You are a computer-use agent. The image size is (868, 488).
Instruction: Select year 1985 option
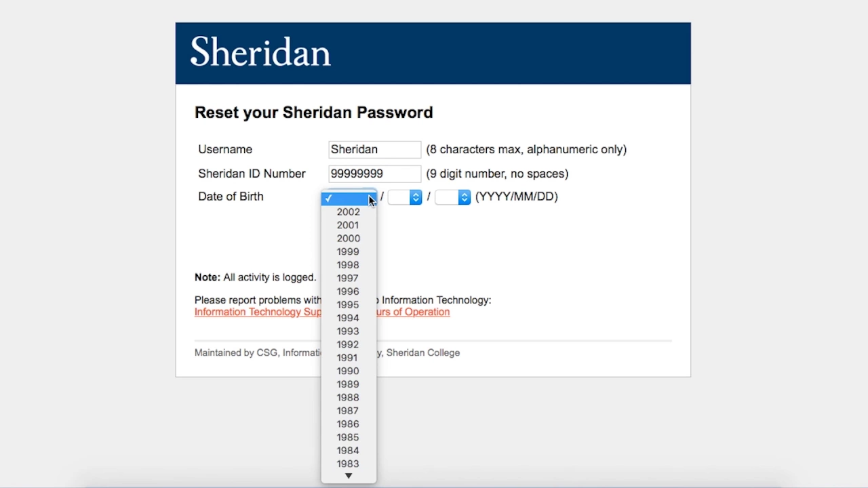click(349, 437)
